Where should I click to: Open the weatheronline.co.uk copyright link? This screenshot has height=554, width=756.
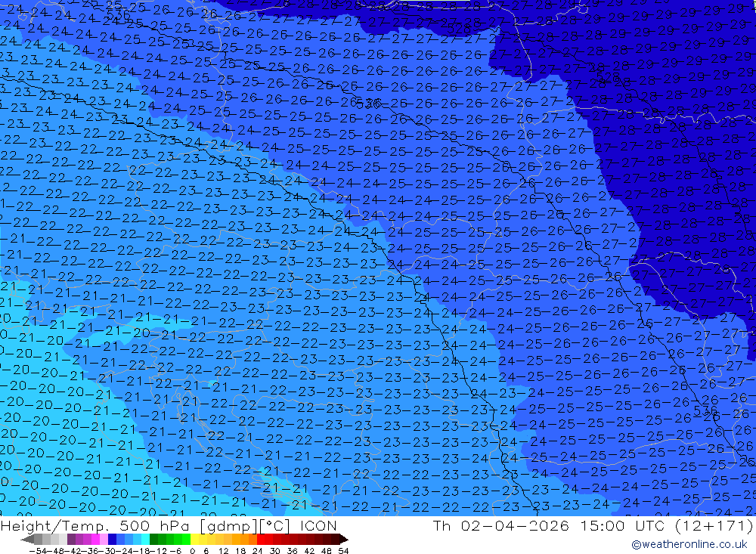[x=689, y=544]
